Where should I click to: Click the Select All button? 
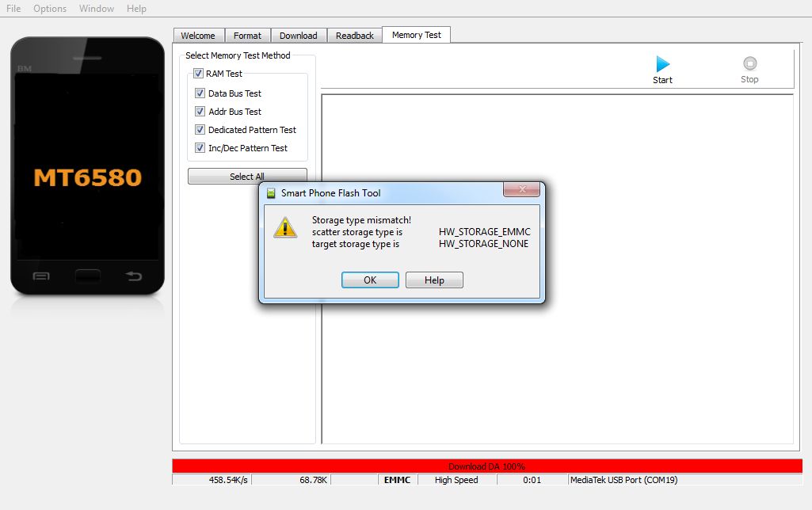pos(247,176)
